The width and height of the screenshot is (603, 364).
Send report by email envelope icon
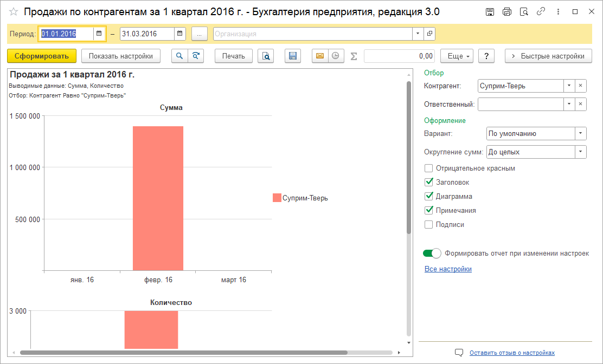[319, 56]
